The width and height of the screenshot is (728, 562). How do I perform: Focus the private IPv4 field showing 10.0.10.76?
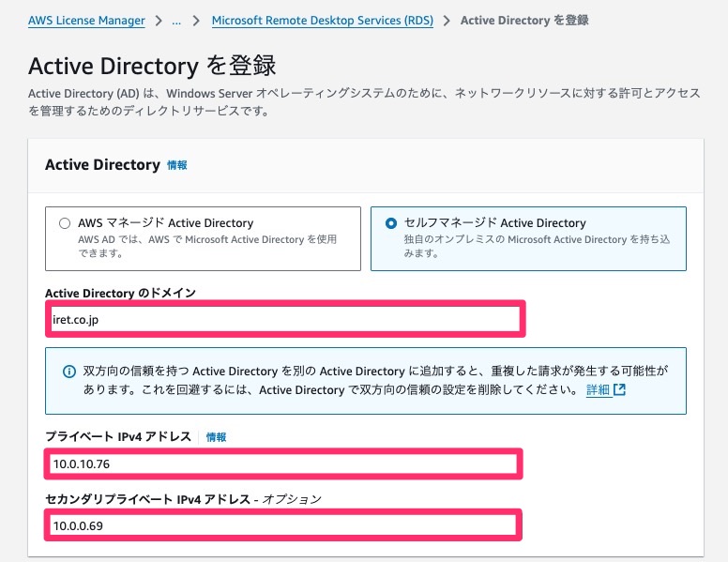coord(283,464)
